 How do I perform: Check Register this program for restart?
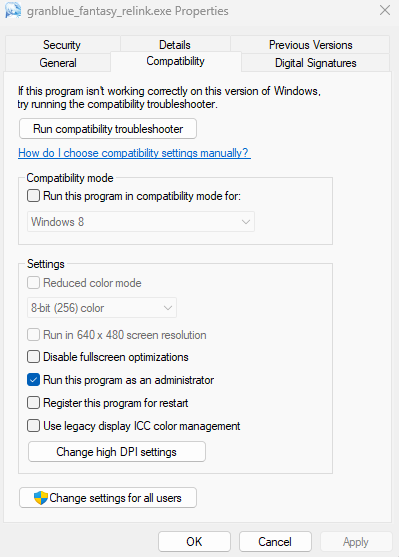[33, 403]
